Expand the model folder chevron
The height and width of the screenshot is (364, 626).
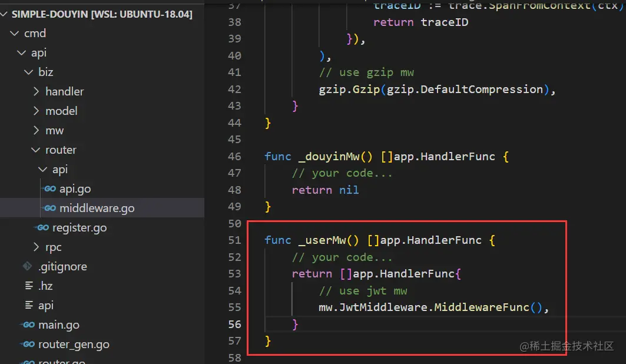point(37,111)
